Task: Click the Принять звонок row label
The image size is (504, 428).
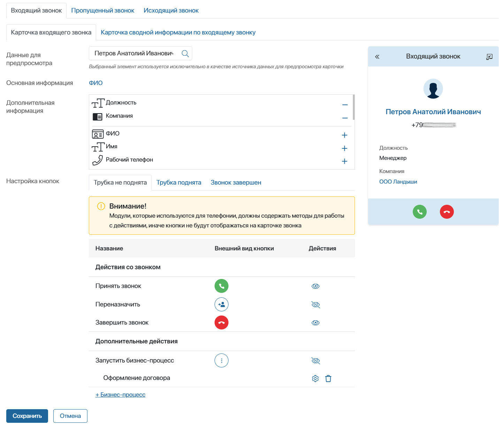Action: click(x=118, y=286)
